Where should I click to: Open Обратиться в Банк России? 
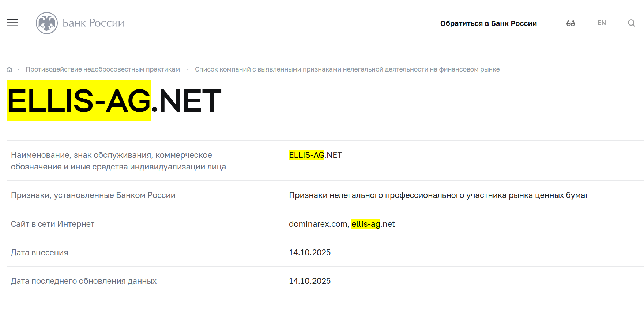pos(489,23)
